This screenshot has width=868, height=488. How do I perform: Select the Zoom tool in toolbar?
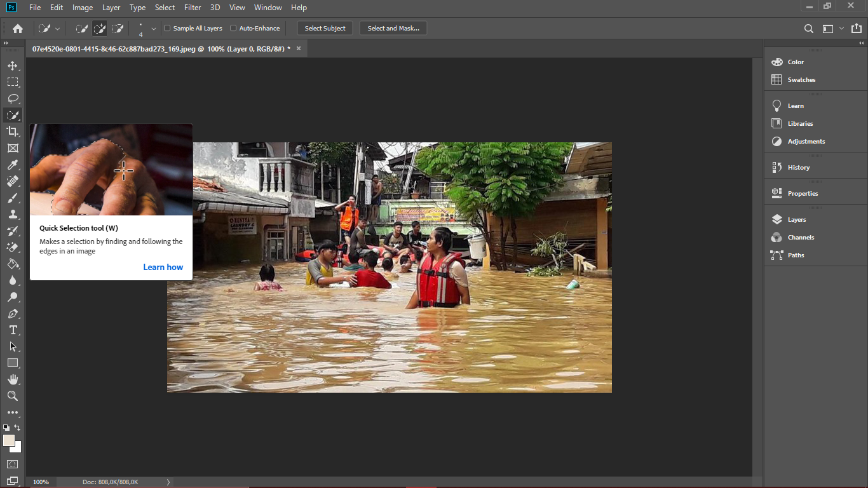coord(13,396)
